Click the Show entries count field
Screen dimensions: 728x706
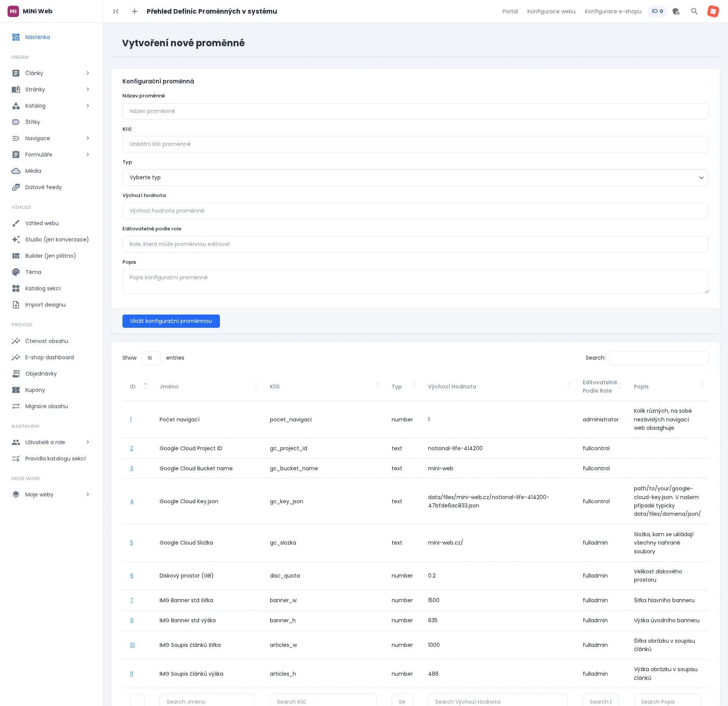pyautogui.click(x=151, y=358)
